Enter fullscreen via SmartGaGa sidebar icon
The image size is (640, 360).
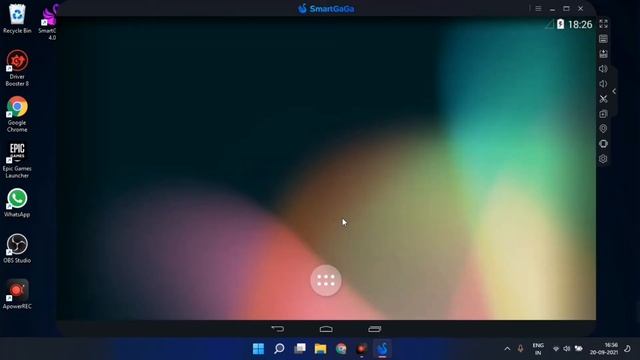coord(603,24)
